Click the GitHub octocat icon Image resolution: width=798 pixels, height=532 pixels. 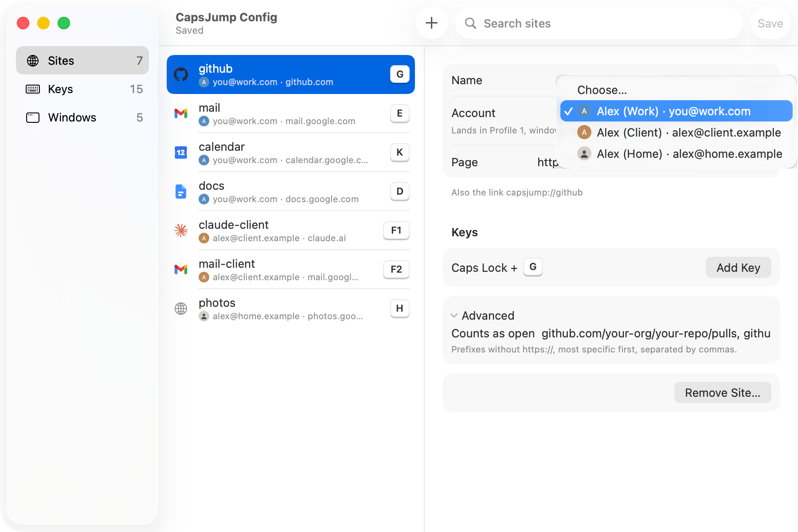click(181, 74)
